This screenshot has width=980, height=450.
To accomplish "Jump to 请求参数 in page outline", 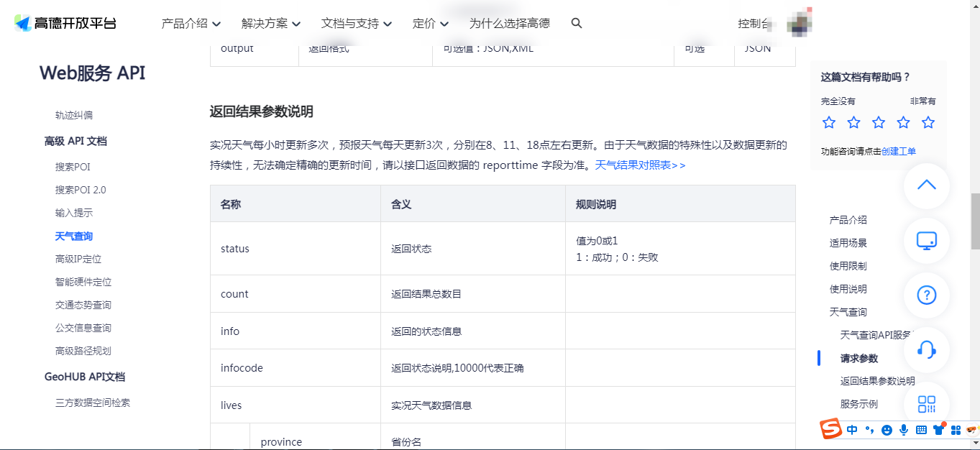I will point(859,358).
